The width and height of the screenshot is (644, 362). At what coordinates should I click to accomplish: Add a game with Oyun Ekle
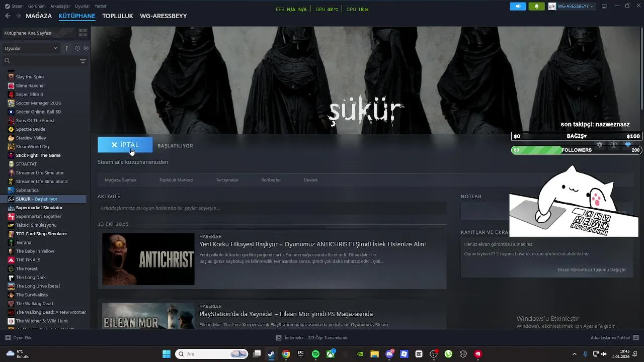coord(19,338)
